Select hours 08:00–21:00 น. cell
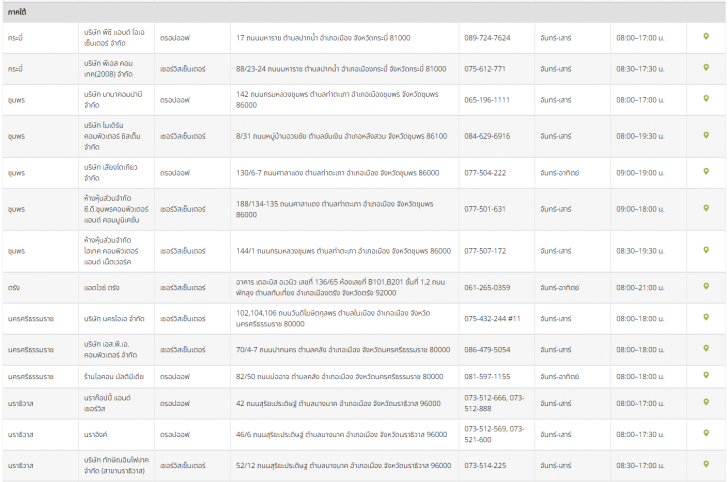This screenshot has height=482, width=728. (640, 288)
